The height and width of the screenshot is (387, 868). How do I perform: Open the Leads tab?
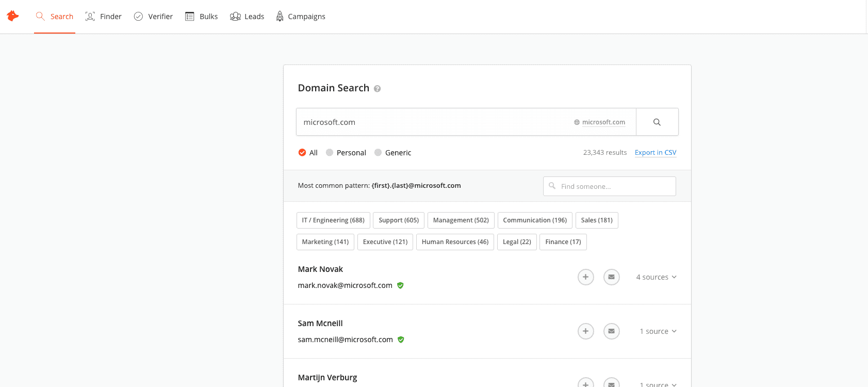tap(247, 17)
